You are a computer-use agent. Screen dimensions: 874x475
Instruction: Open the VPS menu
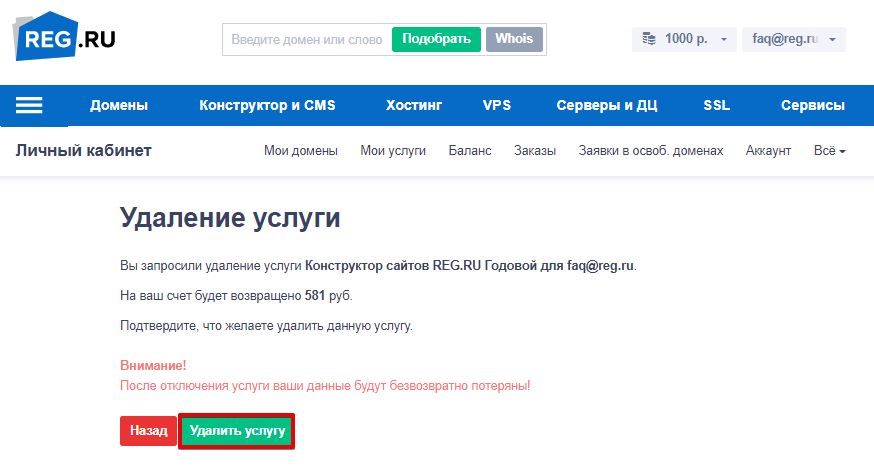[497, 105]
